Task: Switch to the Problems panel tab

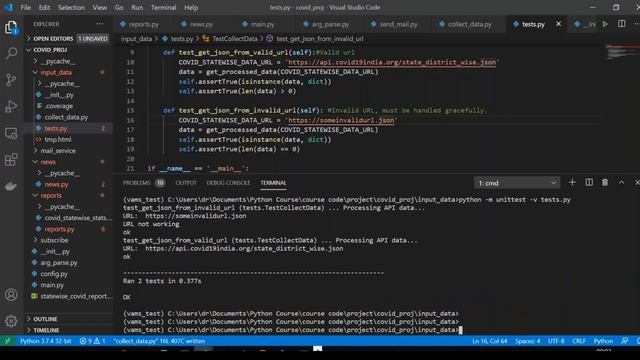Action: pyautogui.click(x=143, y=183)
